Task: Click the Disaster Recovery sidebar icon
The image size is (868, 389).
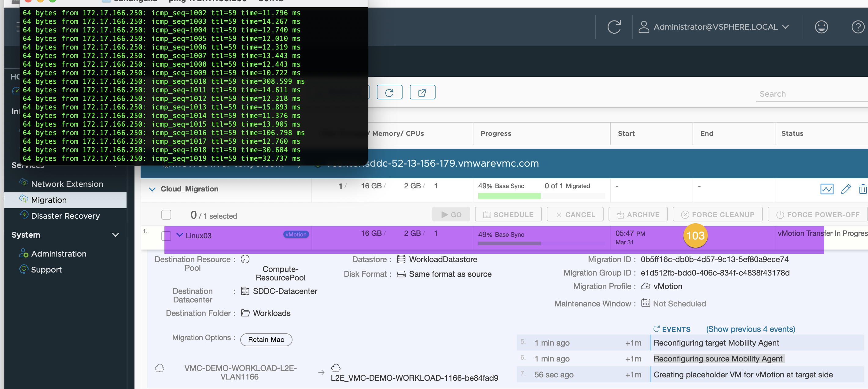Action: pyautogui.click(x=24, y=215)
